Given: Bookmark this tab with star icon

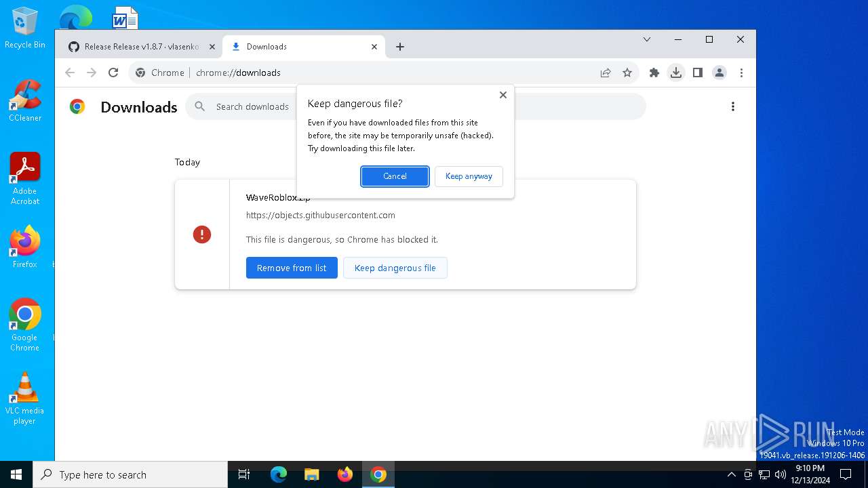Looking at the screenshot, I should point(627,73).
